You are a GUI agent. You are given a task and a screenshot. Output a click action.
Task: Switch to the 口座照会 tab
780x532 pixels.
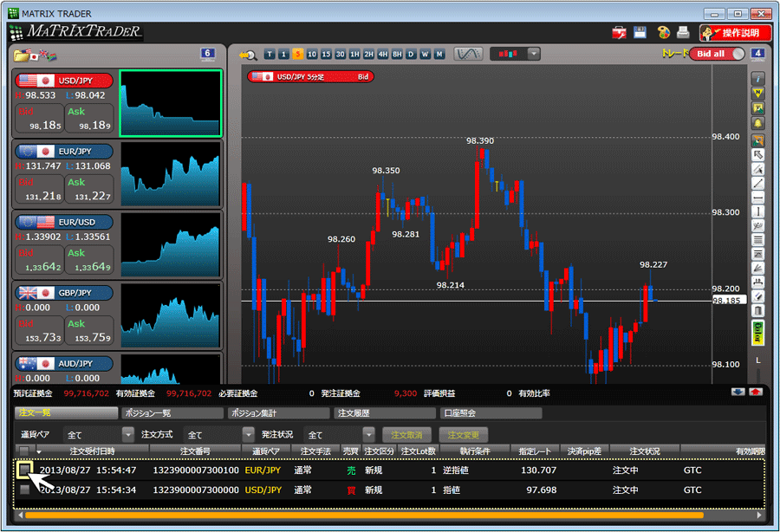click(x=491, y=412)
